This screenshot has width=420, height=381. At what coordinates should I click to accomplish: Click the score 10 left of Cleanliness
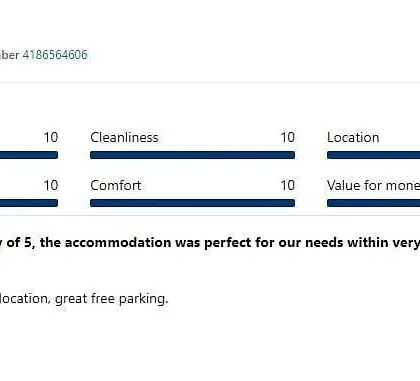[x=51, y=137]
